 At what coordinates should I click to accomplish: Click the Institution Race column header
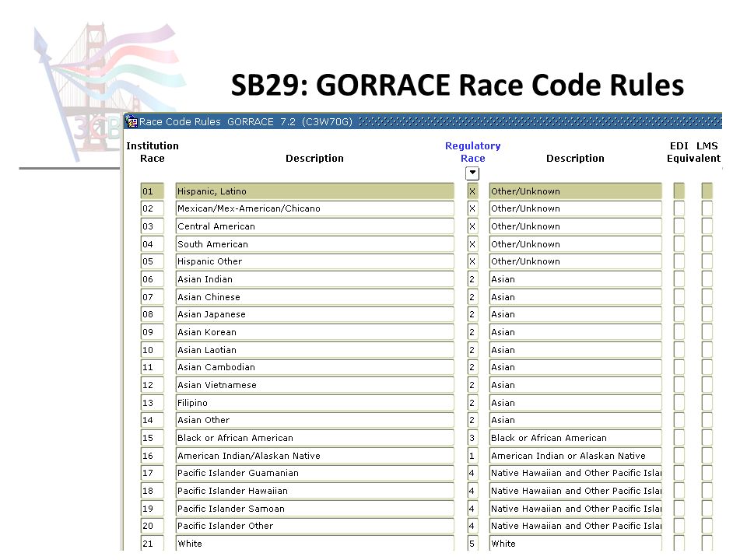(x=153, y=152)
